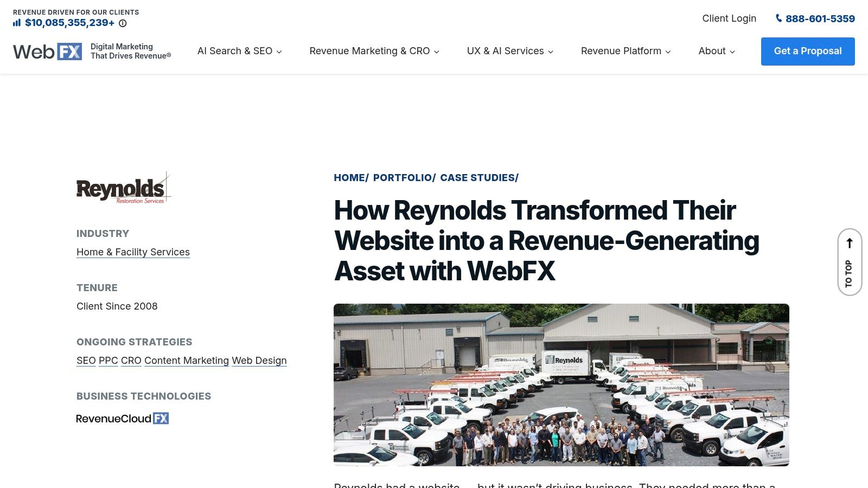Click the phone icon beside 888-601-5359

[x=778, y=18]
